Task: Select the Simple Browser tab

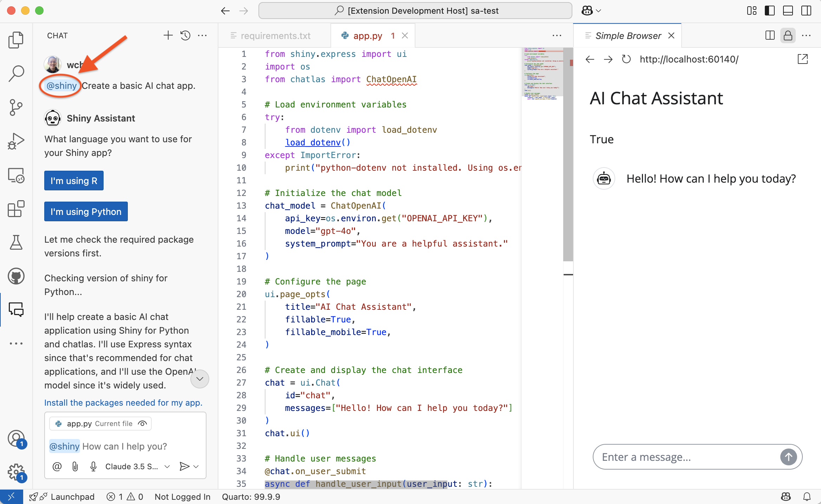Action: coord(628,36)
